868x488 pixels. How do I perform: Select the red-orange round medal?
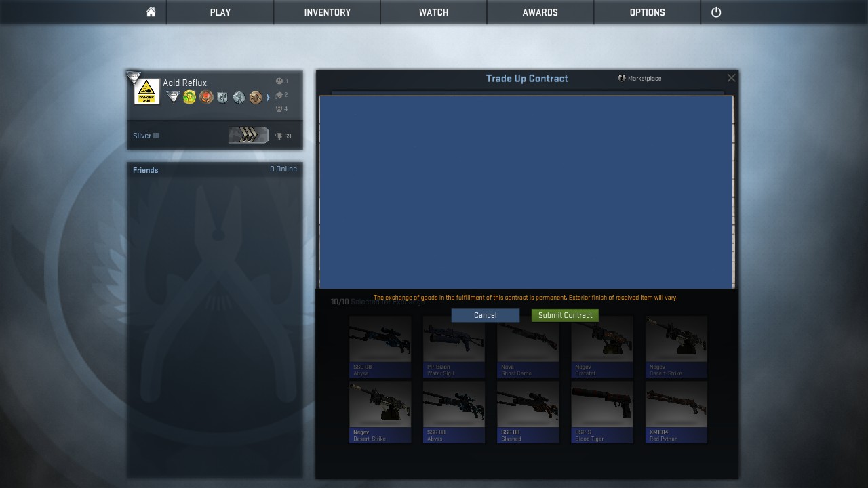click(x=206, y=97)
